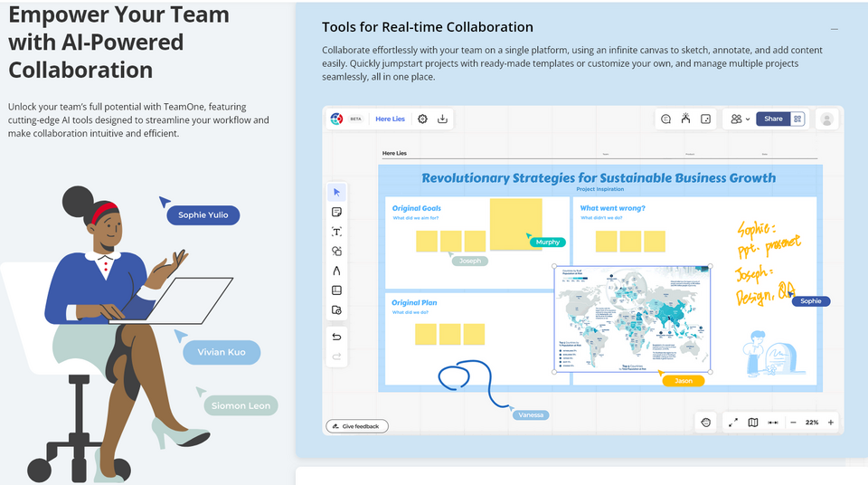The width and height of the screenshot is (868, 485).
Task: Activate the AI magic wand tool
Action: (686, 118)
